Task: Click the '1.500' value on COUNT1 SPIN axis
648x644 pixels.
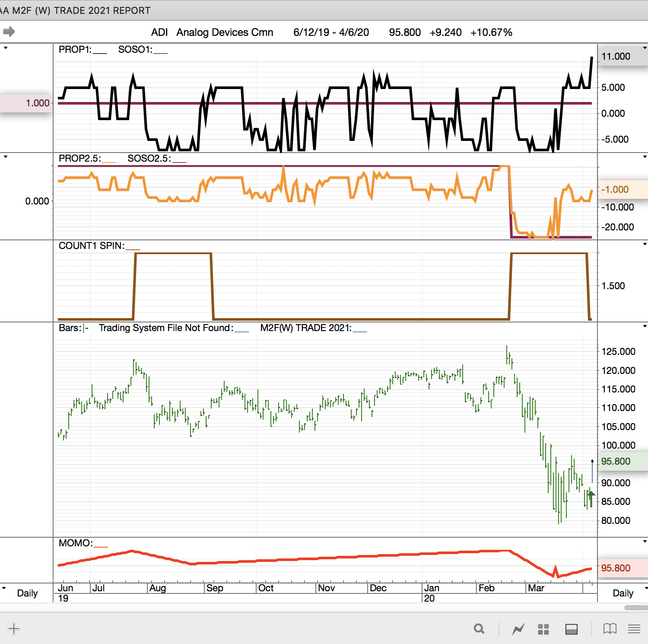Action: [x=613, y=286]
